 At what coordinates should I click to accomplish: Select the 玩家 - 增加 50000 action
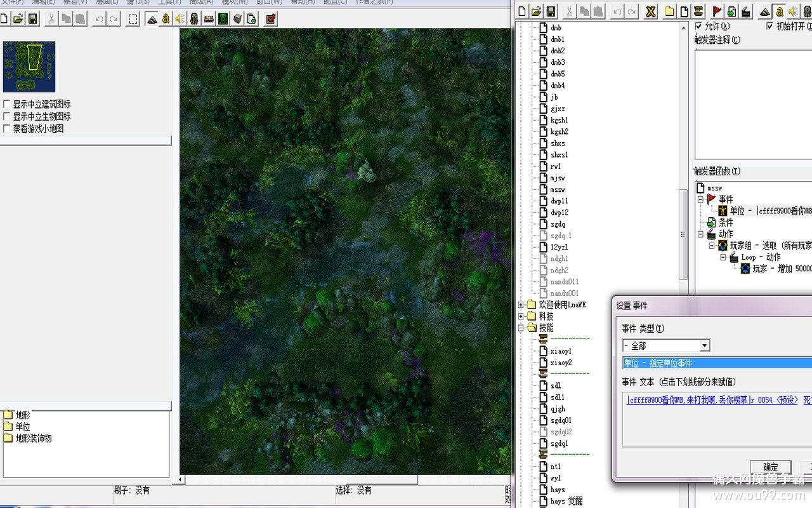[782, 269]
